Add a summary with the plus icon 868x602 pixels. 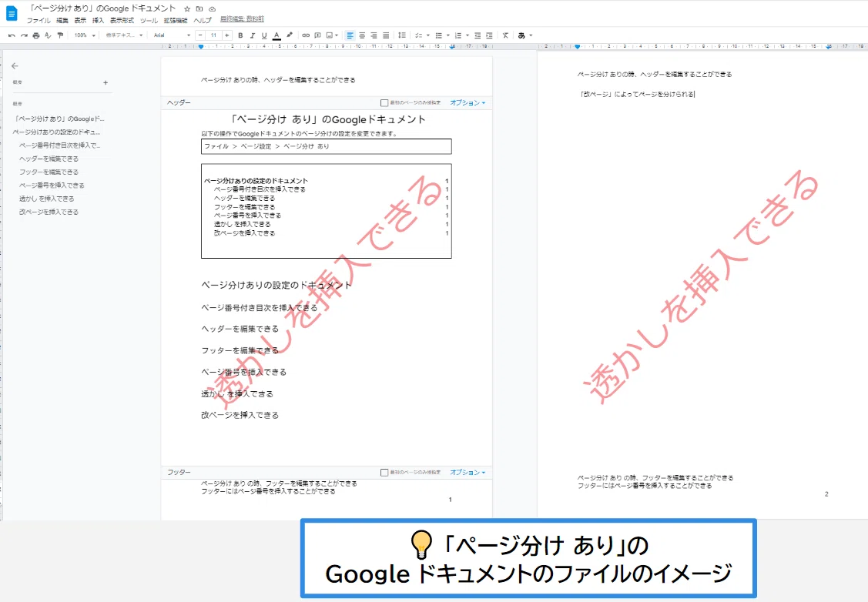[106, 82]
